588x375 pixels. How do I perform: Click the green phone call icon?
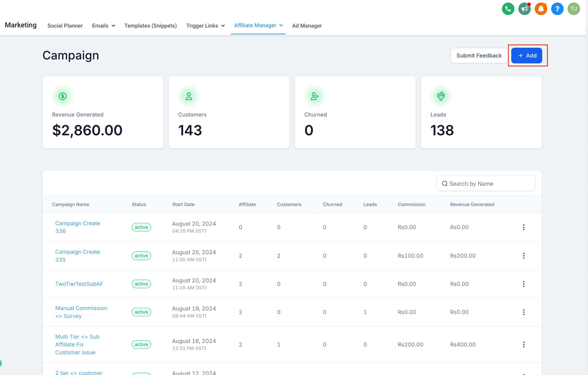click(x=508, y=9)
